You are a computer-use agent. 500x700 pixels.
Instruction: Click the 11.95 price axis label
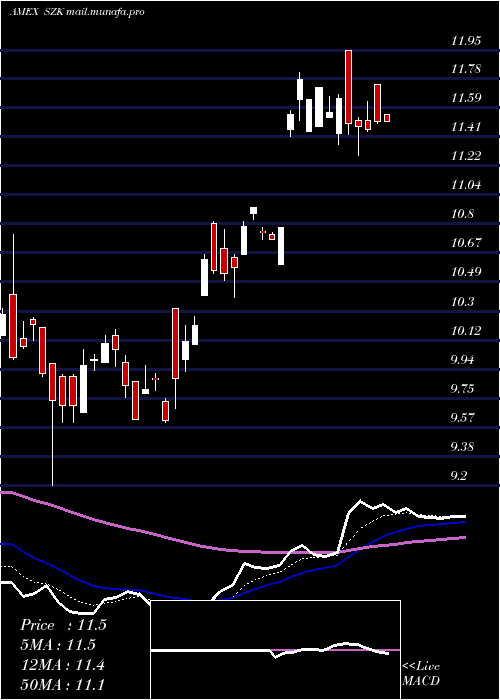[466, 41]
